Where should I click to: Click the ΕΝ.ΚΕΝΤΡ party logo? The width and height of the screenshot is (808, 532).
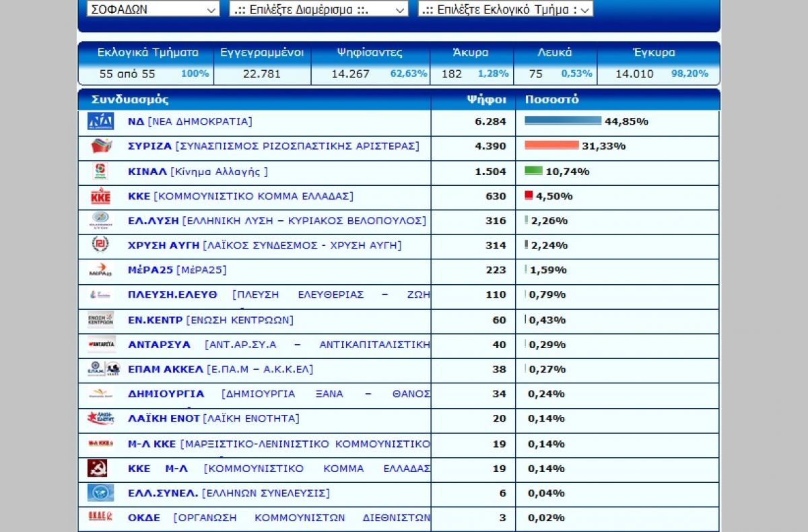pyautogui.click(x=101, y=319)
